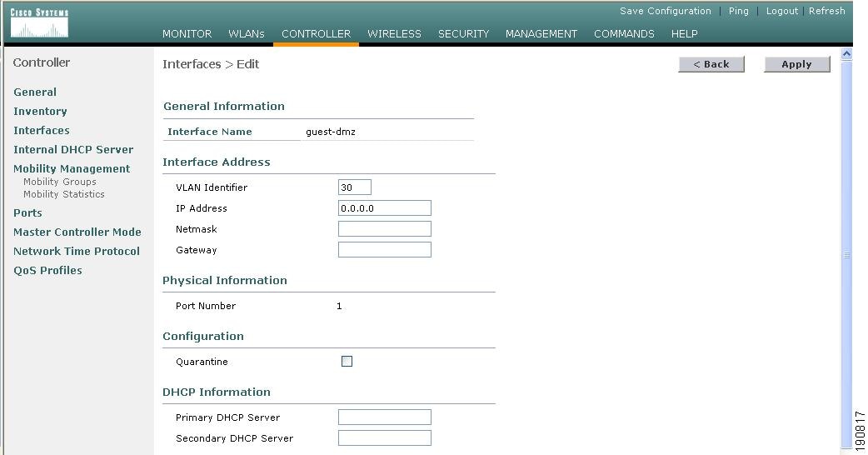This screenshot has height=455, width=868.
Task: Toggle the Quarantine checkbox
Action: [x=347, y=362]
